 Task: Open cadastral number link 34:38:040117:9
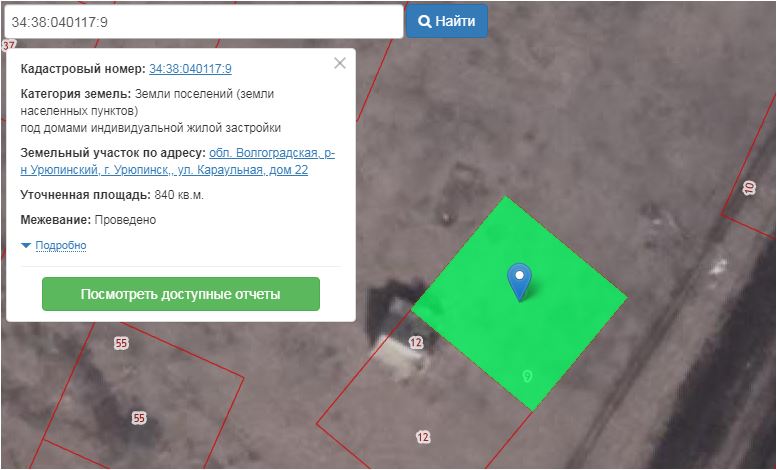coord(190,69)
